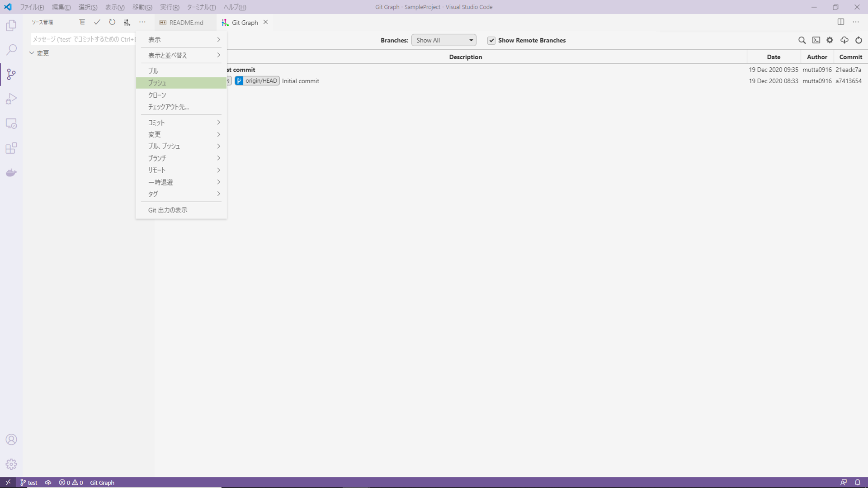
Task: Choose チェックアウト先... menu entry
Action: [181, 107]
